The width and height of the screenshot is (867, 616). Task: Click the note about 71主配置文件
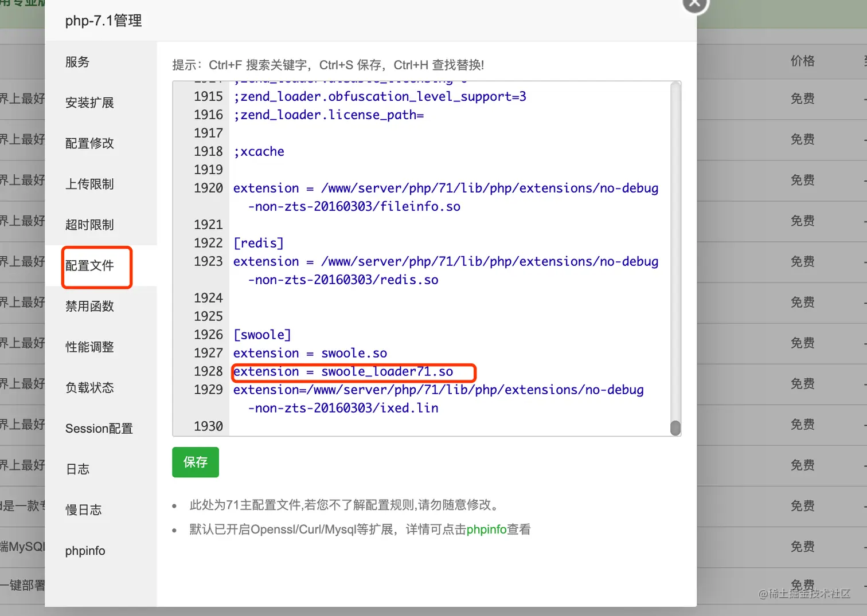coord(346,505)
